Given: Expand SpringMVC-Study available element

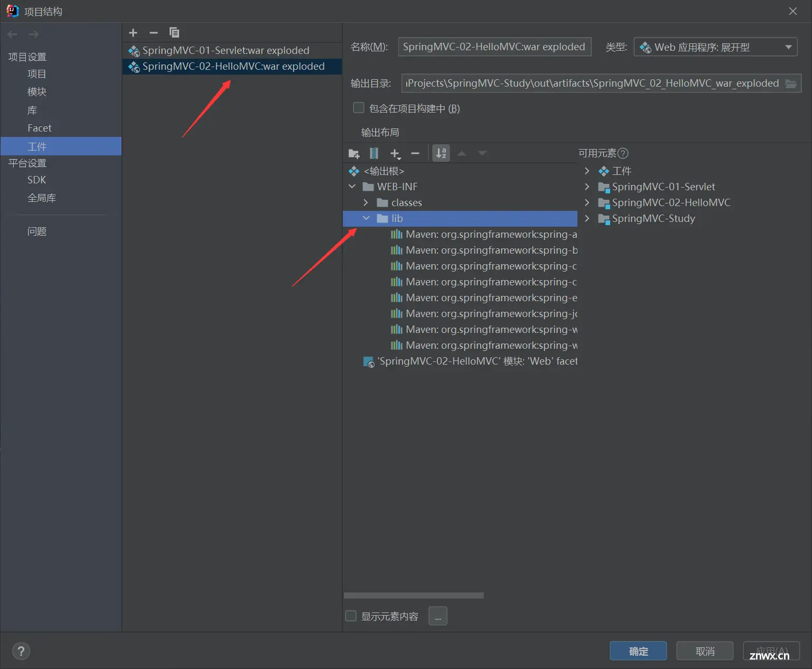Looking at the screenshot, I should [x=587, y=218].
